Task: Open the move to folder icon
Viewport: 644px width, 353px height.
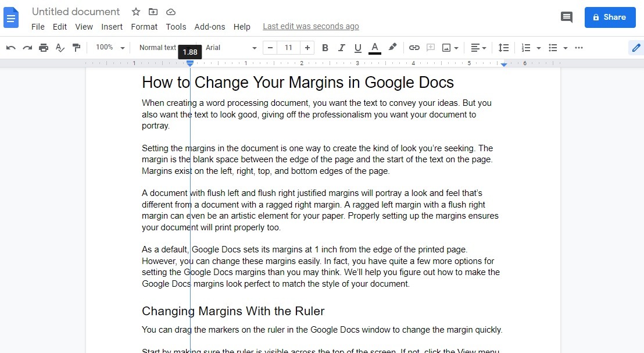Action: 153,12
